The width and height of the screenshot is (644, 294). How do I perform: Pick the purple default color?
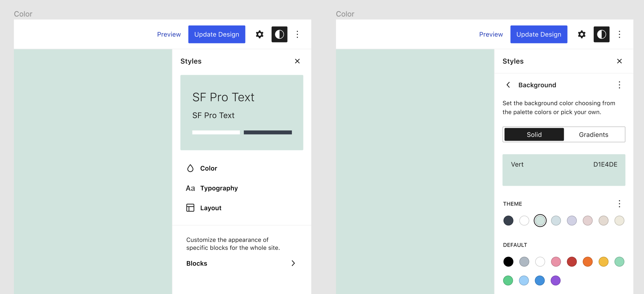click(x=556, y=280)
